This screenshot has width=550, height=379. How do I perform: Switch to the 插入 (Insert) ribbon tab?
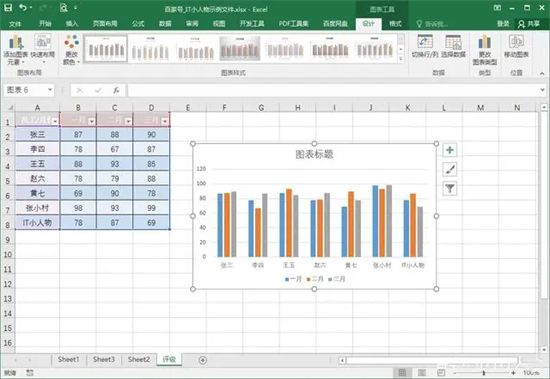click(72, 24)
